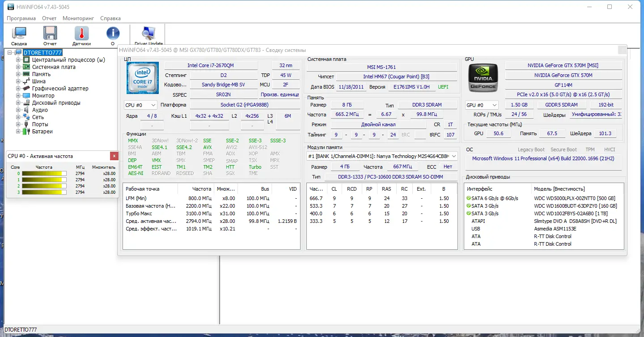Viewport: 644px width, 337px height.
Task: Click the Турбо Макс operating point row
Action: tap(211, 213)
